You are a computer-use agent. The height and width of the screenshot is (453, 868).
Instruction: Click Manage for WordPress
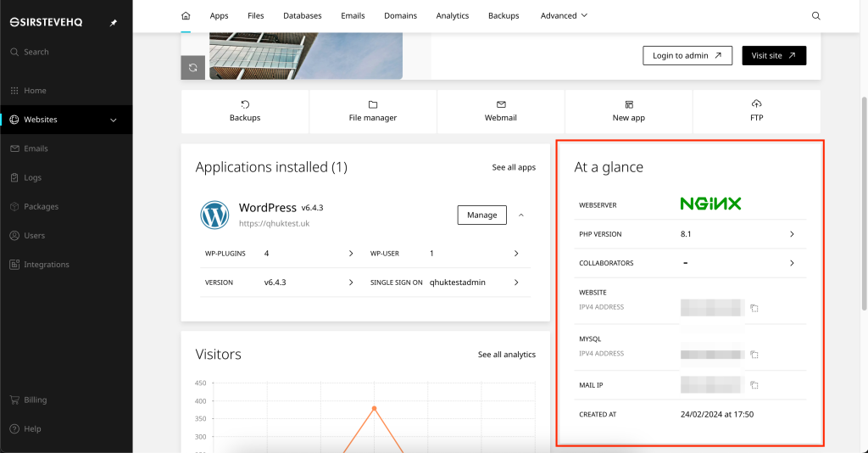tap(481, 215)
